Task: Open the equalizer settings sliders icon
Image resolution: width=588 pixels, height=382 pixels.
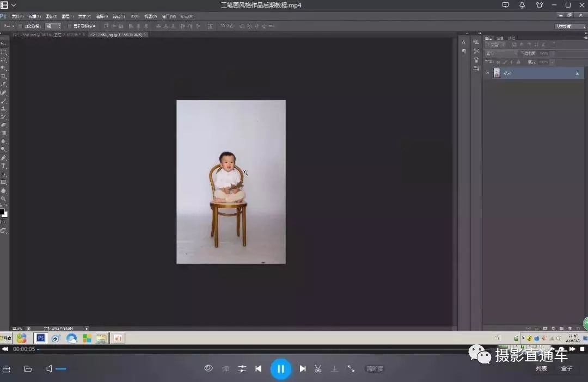Action: point(242,369)
